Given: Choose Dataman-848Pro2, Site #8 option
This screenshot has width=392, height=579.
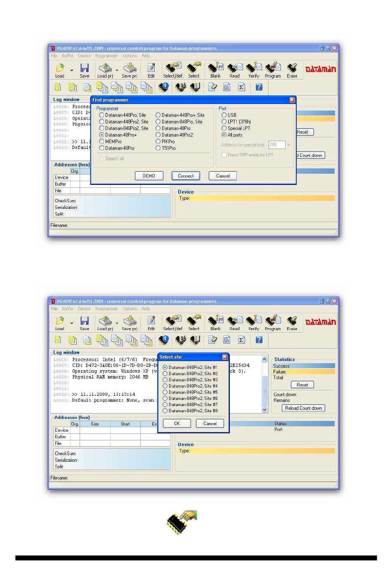Looking at the screenshot, I should click(x=165, y=411).
